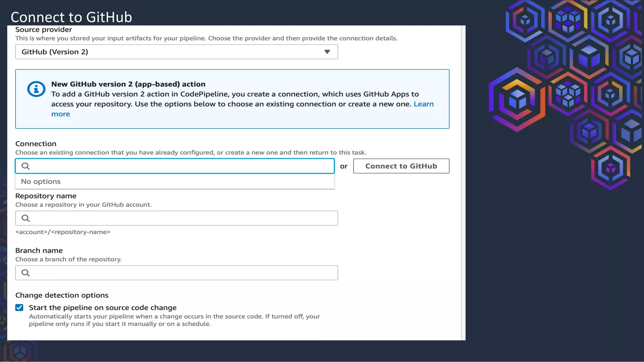The image size is (644, 362).
Task: Click the 'Change detection options' heading
Action: (62, 295)
